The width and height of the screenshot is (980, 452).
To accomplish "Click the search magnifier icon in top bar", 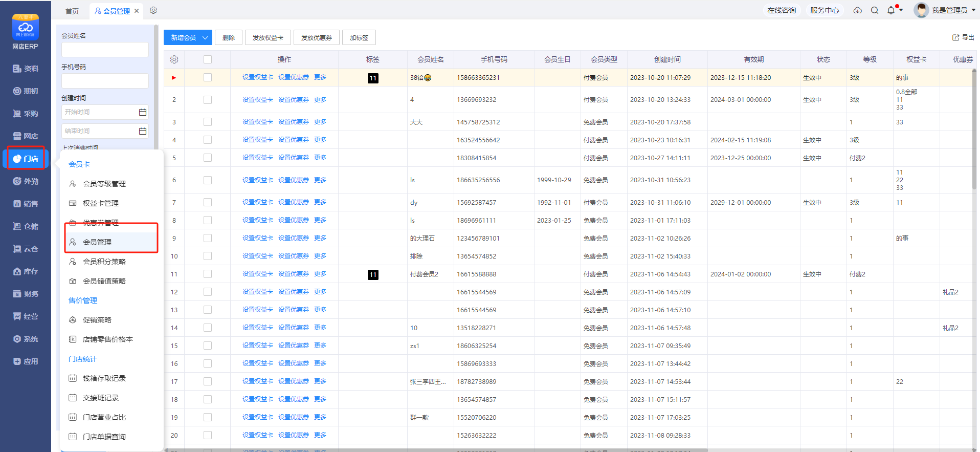I will (875, 10).
